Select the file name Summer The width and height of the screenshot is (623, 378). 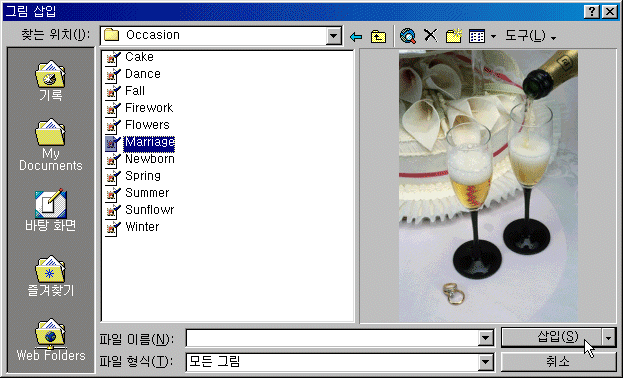[147, 194]
